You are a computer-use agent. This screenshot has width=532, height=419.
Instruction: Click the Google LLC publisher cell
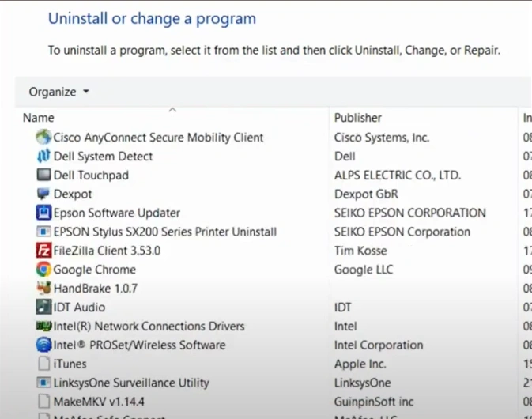(x=364, y=270)
